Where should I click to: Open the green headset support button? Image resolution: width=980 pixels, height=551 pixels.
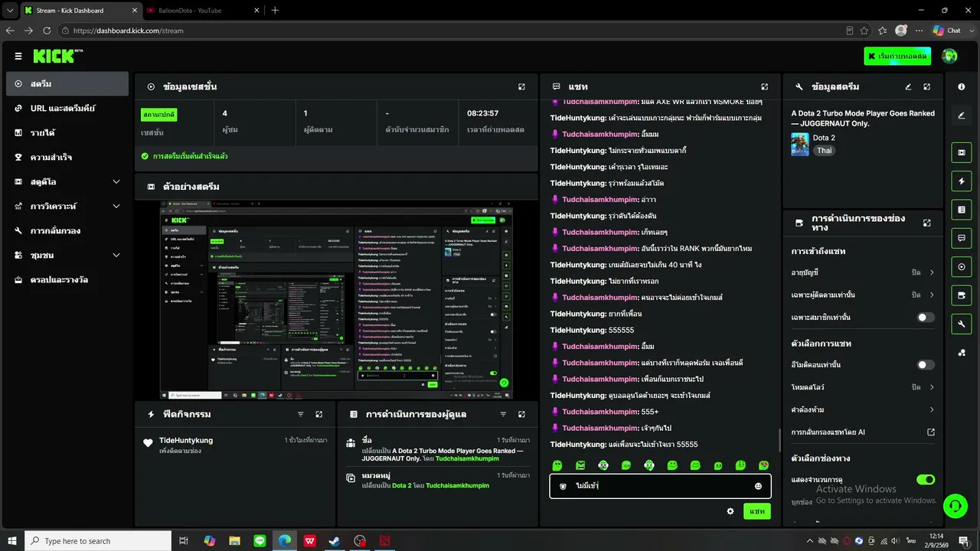(x=955, y=505)
